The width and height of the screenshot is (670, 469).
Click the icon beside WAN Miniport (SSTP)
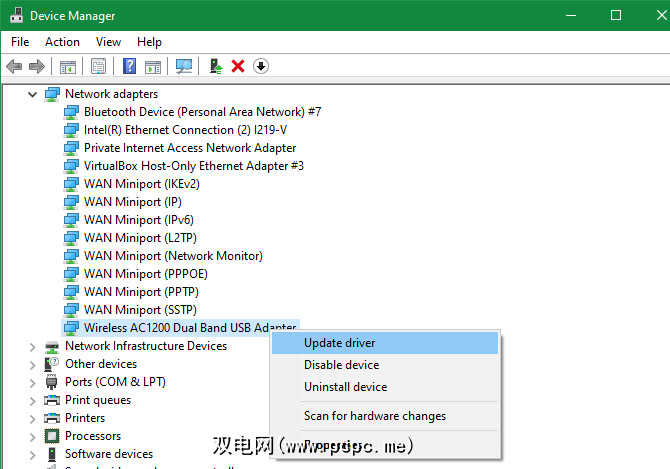pyautogui.click(x=71, y=310)
